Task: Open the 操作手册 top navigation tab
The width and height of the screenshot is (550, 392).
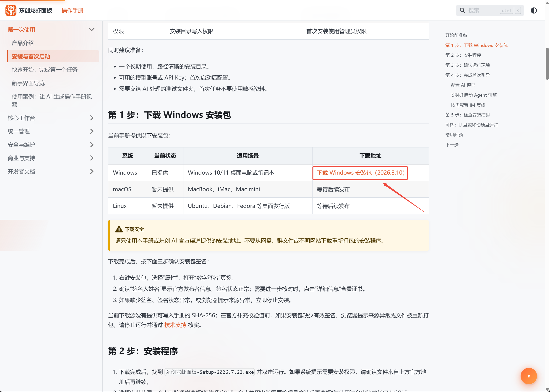Action: pyautogui.click(x=72, y=10)
